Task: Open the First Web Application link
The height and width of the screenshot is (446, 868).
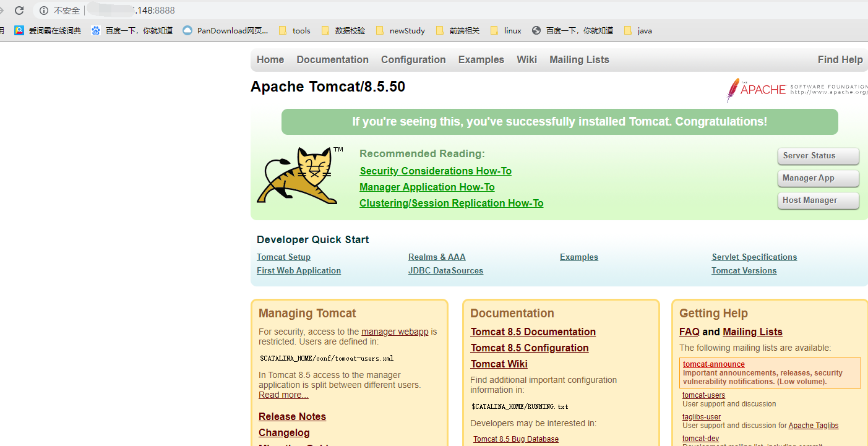Action: 299,271
